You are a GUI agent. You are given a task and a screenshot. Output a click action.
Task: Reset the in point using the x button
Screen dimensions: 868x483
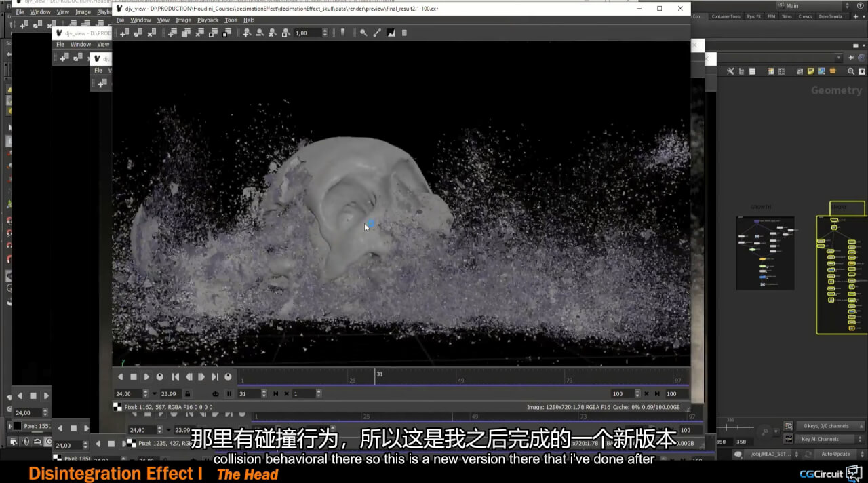(286, 393)
